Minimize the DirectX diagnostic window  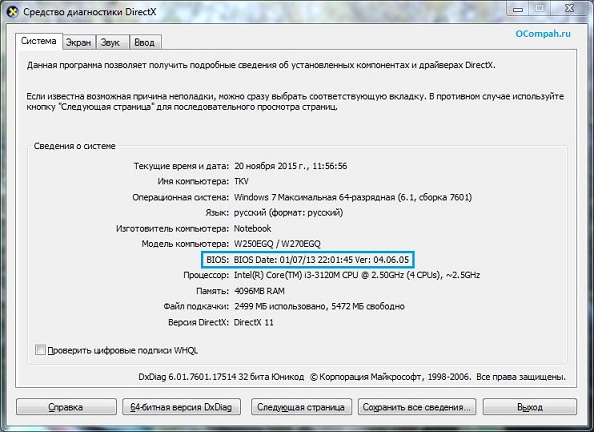tap(518, 8)
